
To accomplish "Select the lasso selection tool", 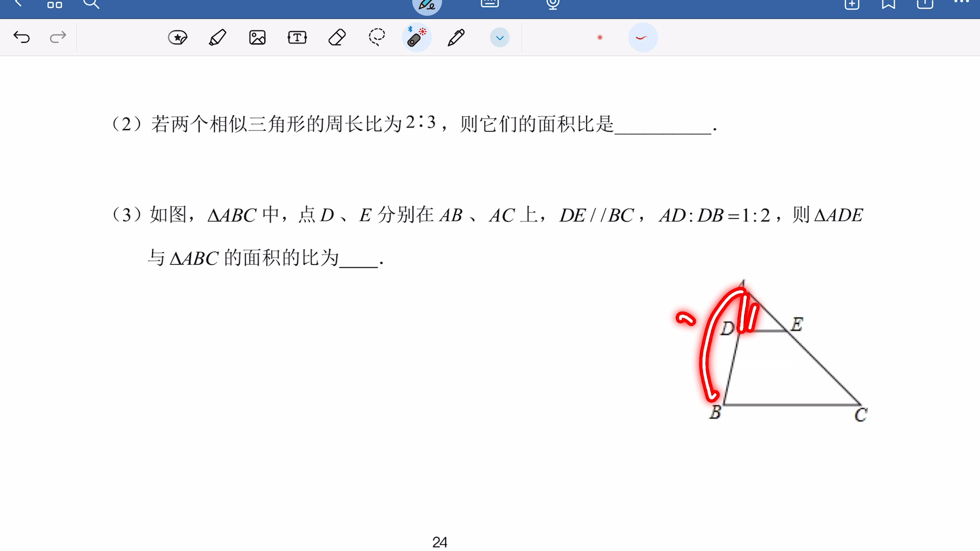I will click(x=377, y=37).
